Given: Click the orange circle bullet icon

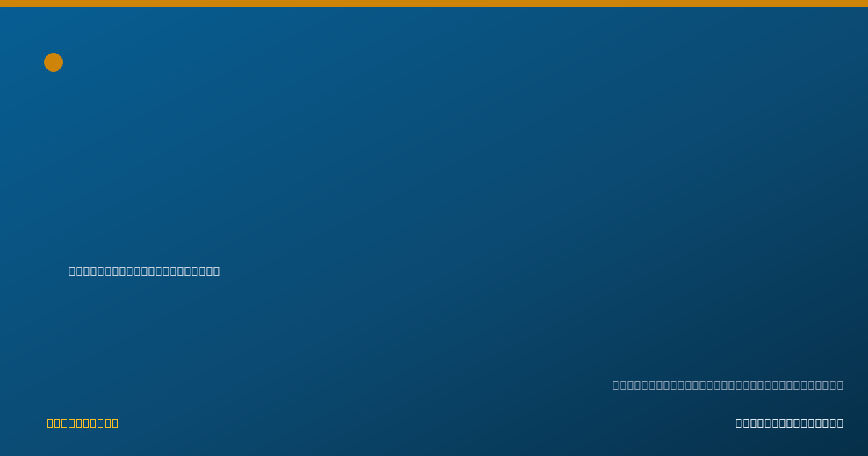Looking at the screenshot, I should (54, 62).
